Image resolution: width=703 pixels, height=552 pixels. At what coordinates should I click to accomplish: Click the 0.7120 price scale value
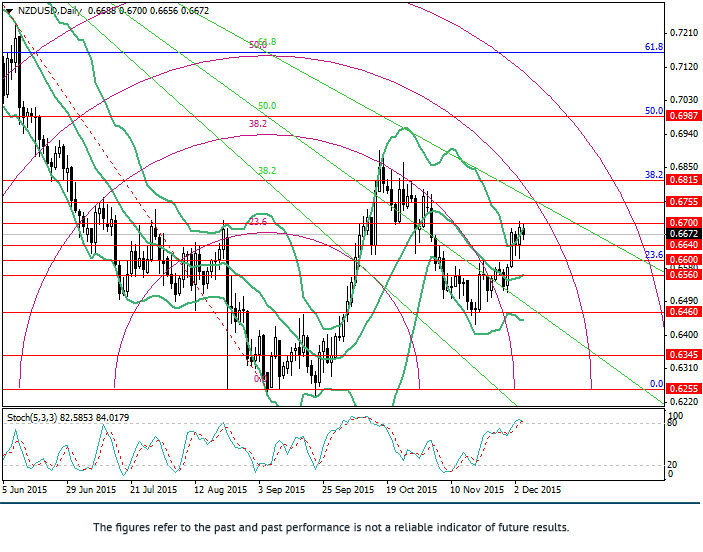(684, 67)
